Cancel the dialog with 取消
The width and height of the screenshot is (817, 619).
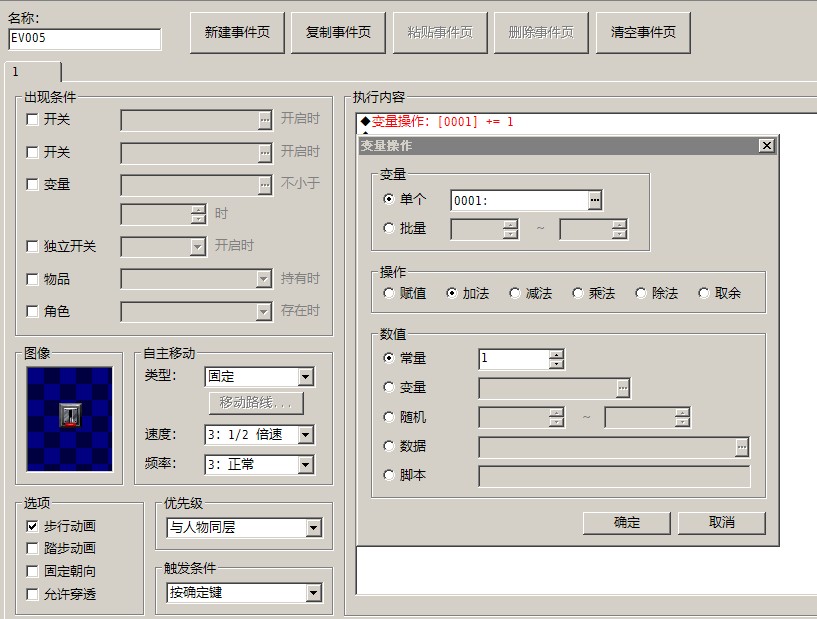[722, 523]
